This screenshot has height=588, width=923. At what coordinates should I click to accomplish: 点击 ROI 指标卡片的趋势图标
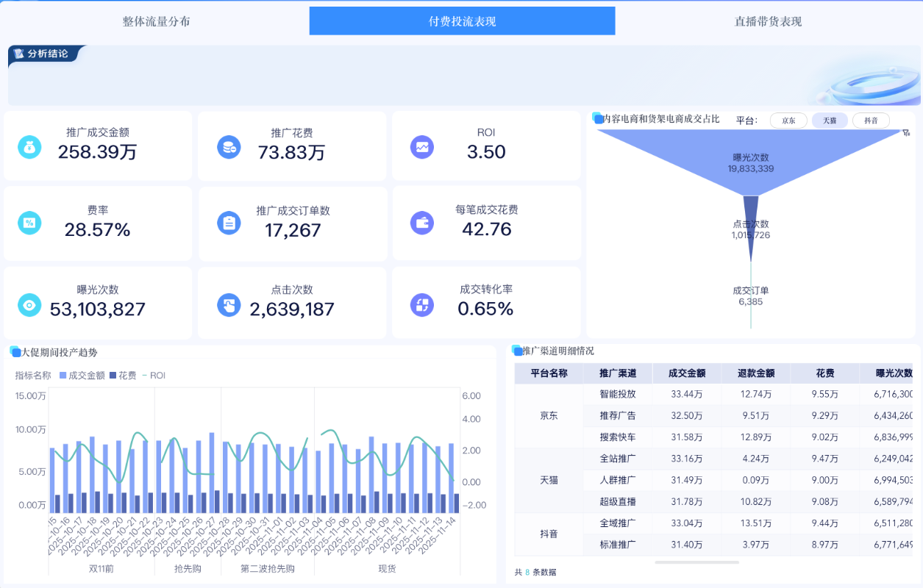pos(421,146)
